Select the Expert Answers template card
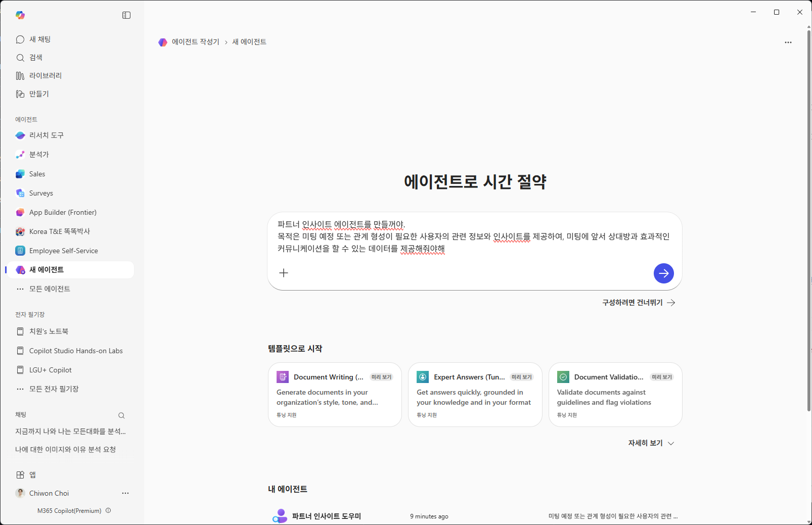This screenshot has height=525, width=812. coord(475,395)
